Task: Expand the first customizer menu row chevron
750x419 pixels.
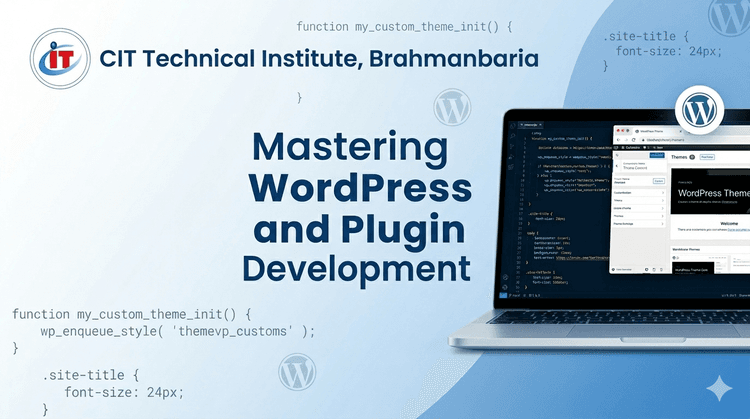Action: tap(662, 193)
